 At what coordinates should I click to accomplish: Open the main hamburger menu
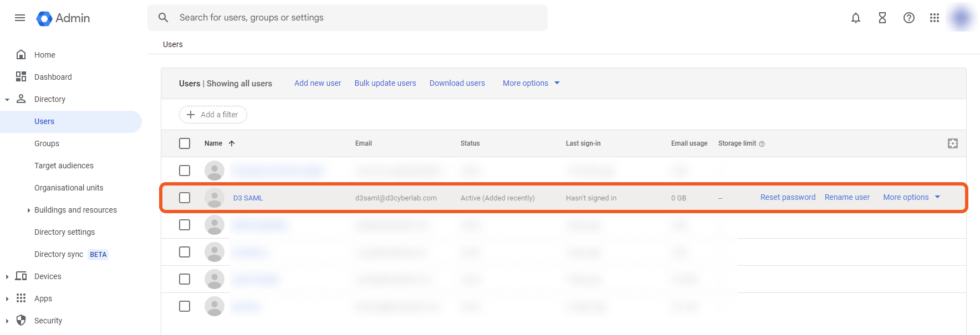(x=20, y=18)
